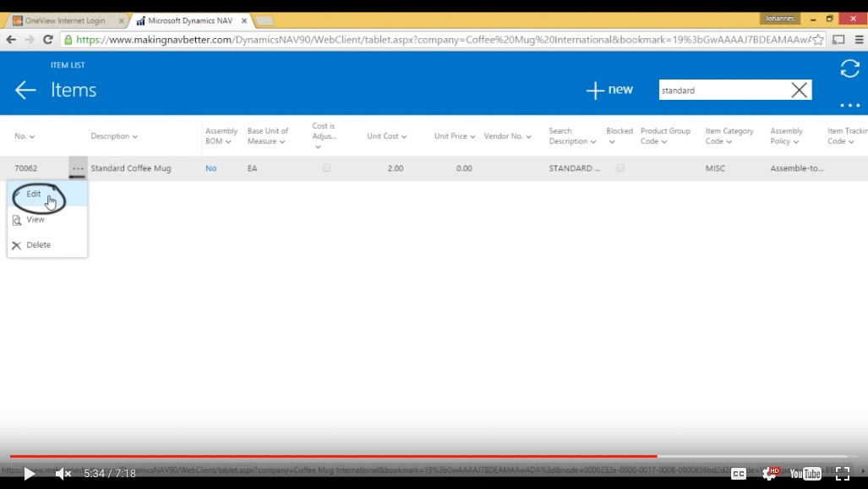
Task: Click the browser address bar URL
Action: 443,40
